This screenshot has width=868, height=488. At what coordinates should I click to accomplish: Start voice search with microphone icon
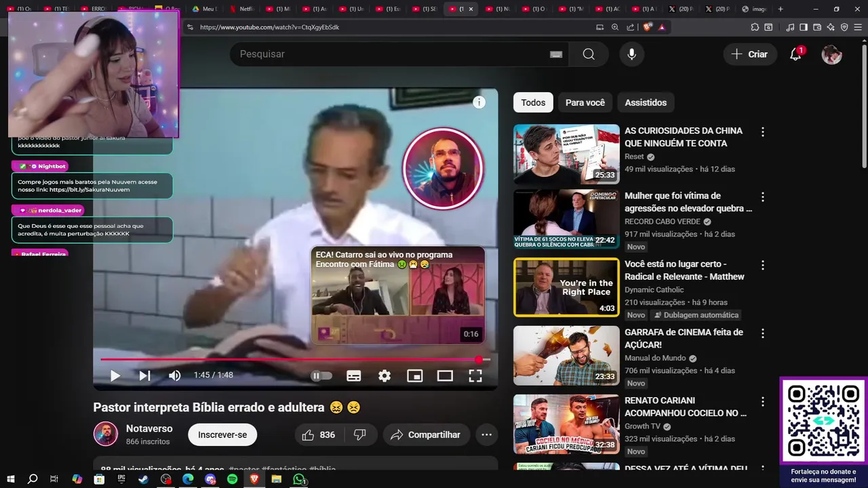point(632,54)
